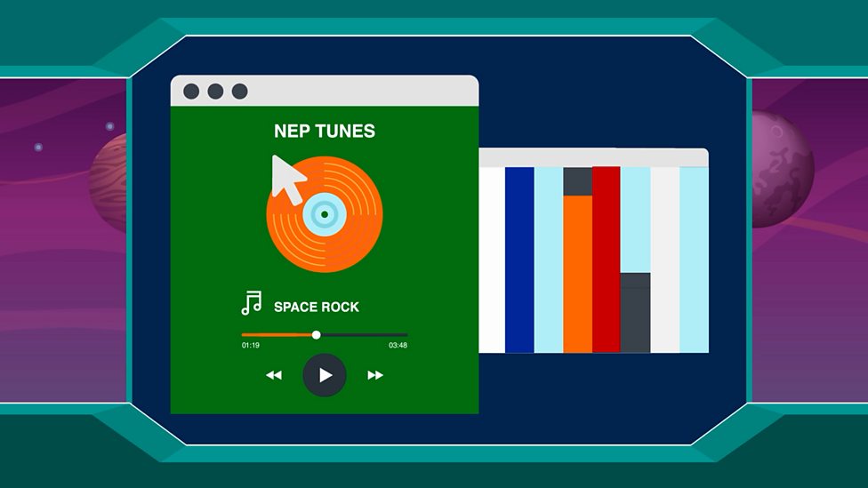The width and height of the screenshot is (868, 488).
Task: Click the unplayed dark part of the progress bar
Action: 363,335
